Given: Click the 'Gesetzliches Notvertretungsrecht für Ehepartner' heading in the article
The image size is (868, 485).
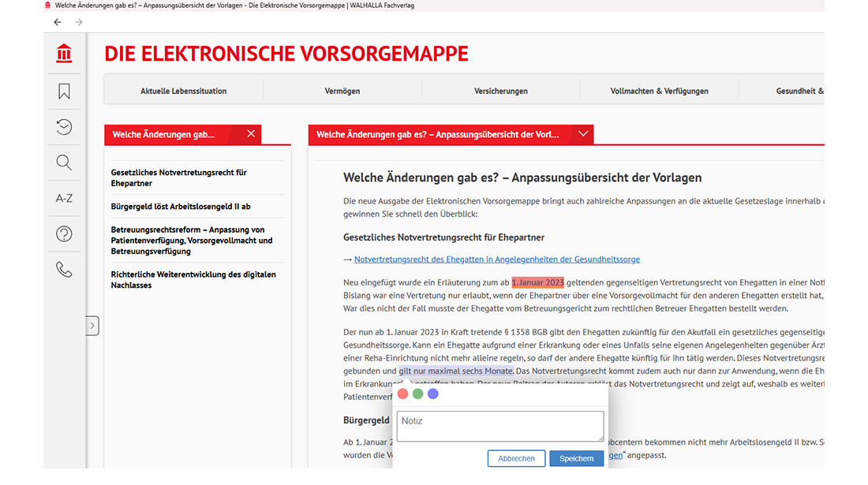Looking at the screenshot, I should click(444, 237).
